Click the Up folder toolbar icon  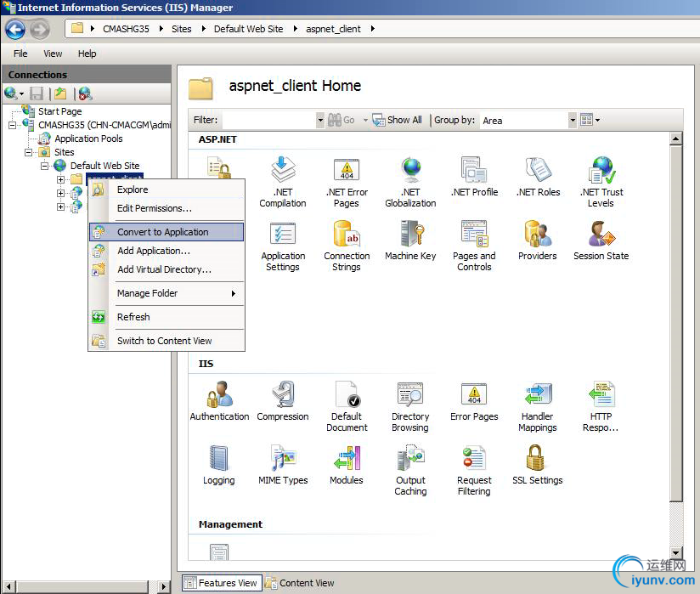pyautogui.click(x=60, y=93)
